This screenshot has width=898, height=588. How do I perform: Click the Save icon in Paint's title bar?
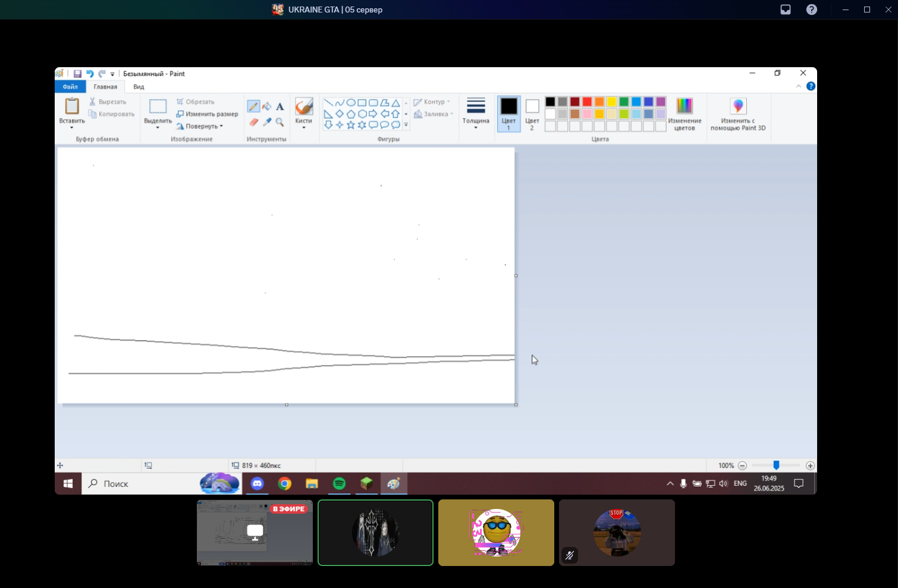pos(77,74)
